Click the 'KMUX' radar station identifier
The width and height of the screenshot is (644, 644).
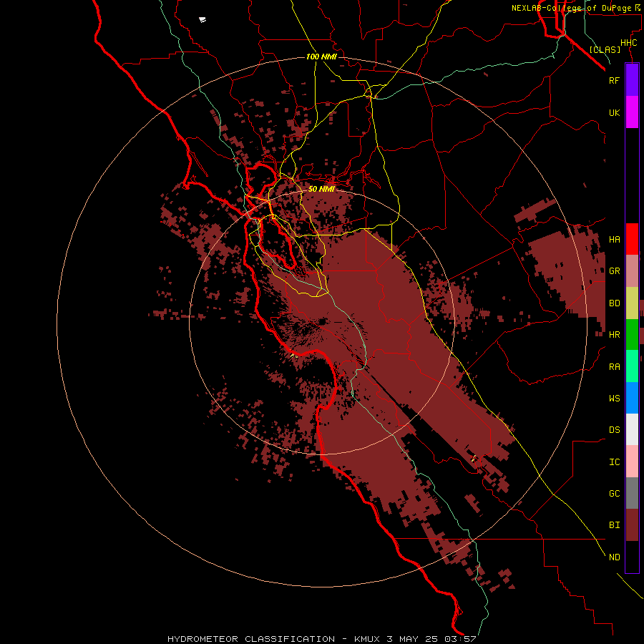(367, 639)
